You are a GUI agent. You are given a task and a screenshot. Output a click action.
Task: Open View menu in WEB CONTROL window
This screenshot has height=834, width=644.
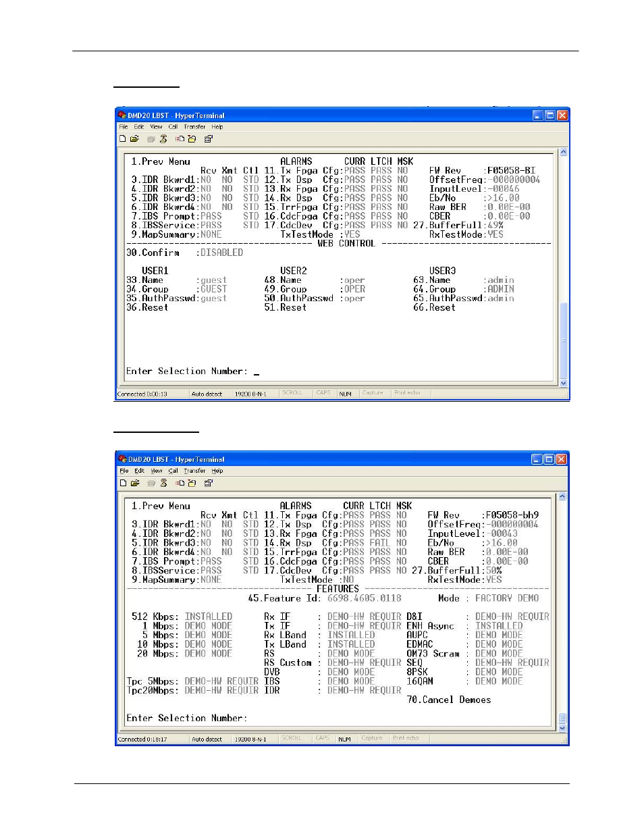[x=156, y=127]
